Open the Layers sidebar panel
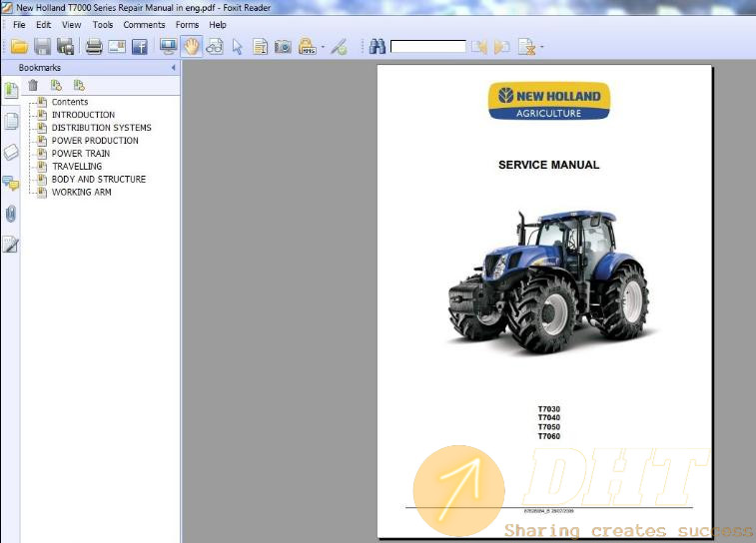This screenshot has height=543, width=756. (x=11, y=153)
